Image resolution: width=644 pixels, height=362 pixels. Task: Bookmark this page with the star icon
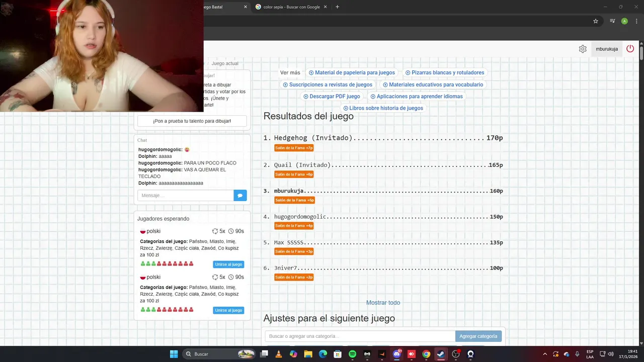(596, 21)
